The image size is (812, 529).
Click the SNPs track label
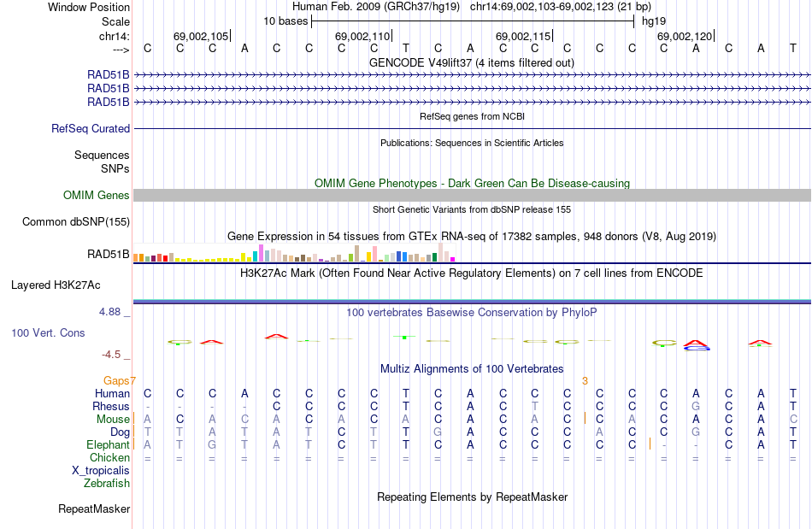[115, 168]
